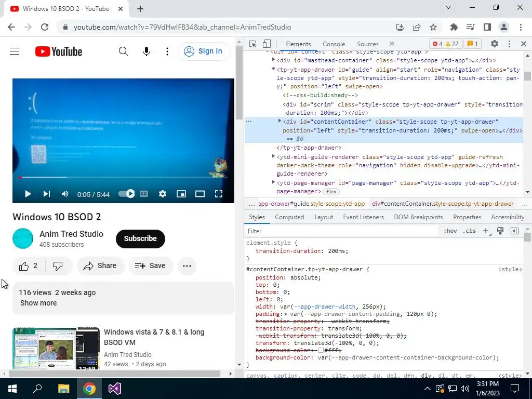Open Chrome extensions puzzle icon
The image size is (532, 399).
coord(454,27)
